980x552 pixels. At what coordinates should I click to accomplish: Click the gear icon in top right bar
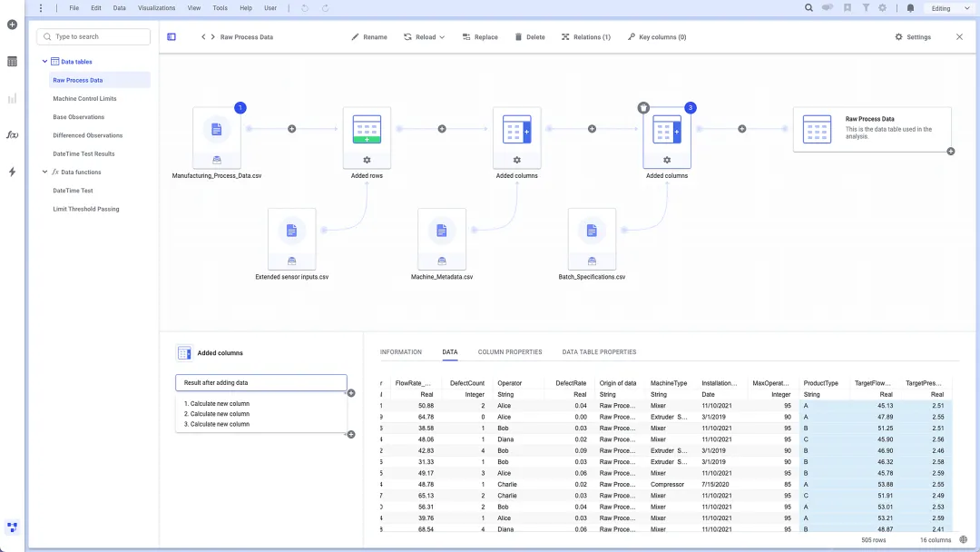point(883,8)
